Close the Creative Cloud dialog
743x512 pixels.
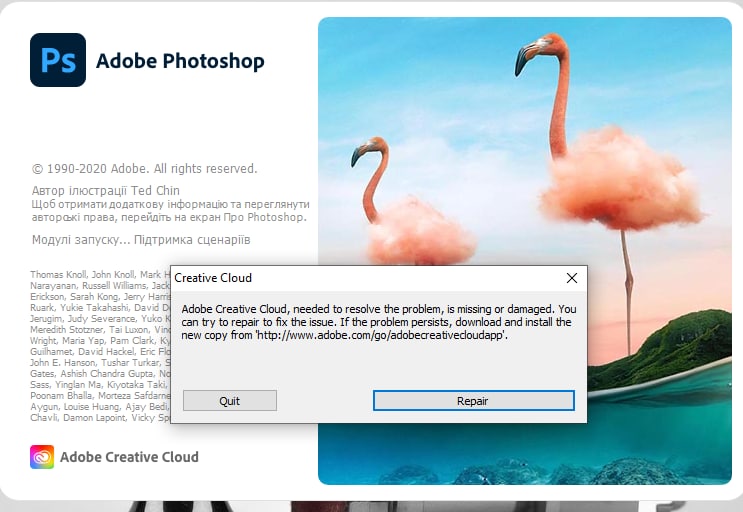pyautogui.click(x=572, y=278)
